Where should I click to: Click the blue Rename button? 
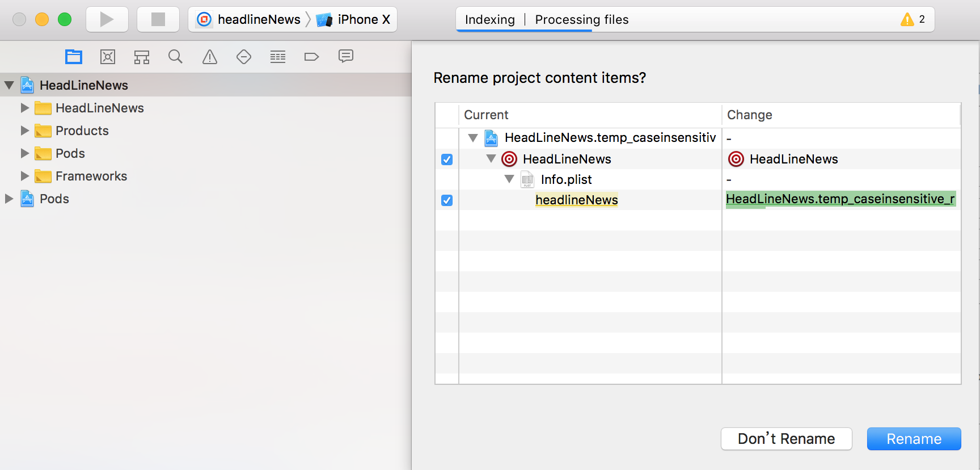coord(914,439)
